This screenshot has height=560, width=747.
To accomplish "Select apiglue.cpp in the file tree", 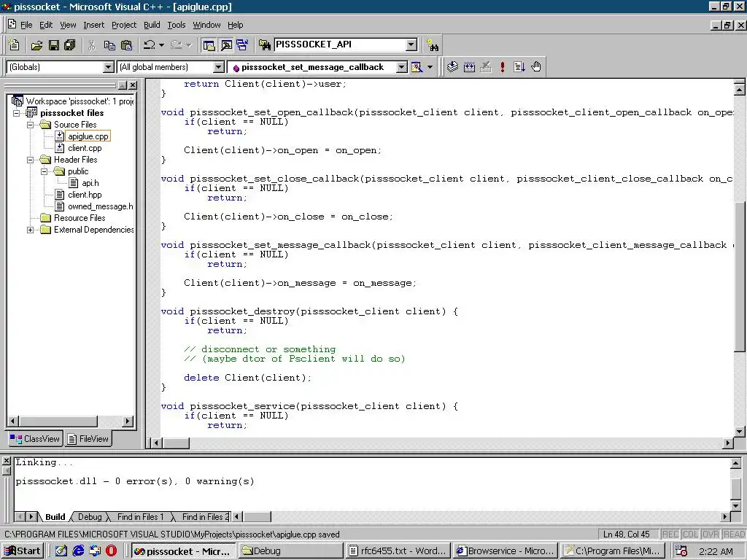I will [x=88, y=136].
